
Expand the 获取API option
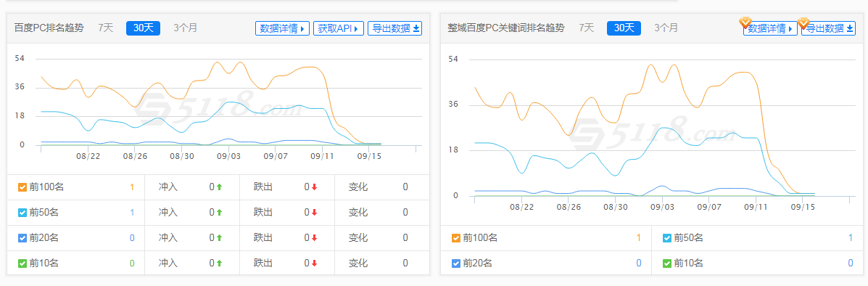[x=339, y=28]
